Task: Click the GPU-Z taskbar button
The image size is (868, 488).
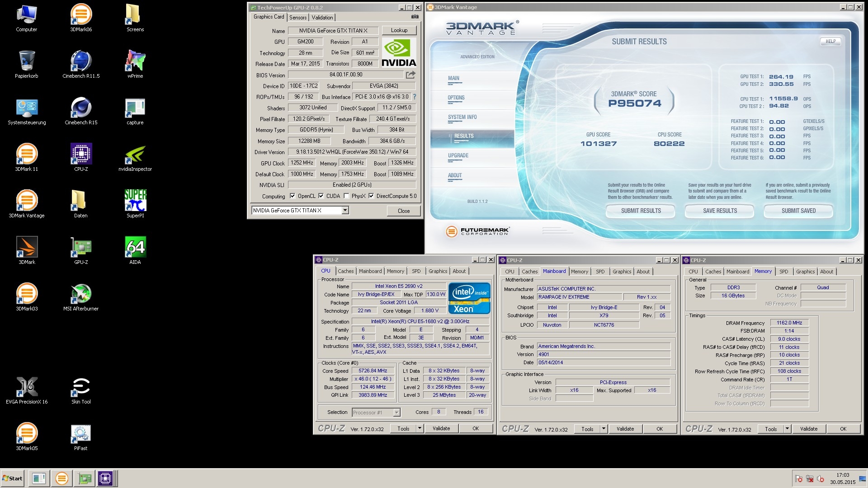Action: click(x=85, y=479)
